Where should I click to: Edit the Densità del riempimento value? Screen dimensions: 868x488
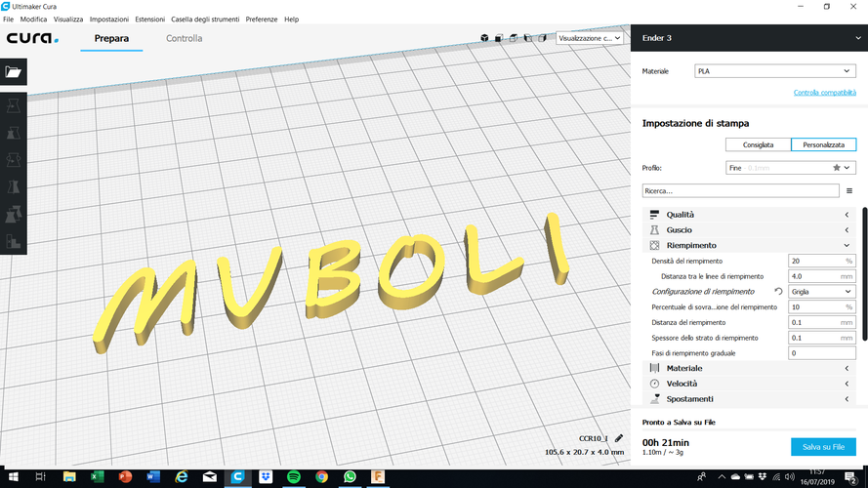821,262
